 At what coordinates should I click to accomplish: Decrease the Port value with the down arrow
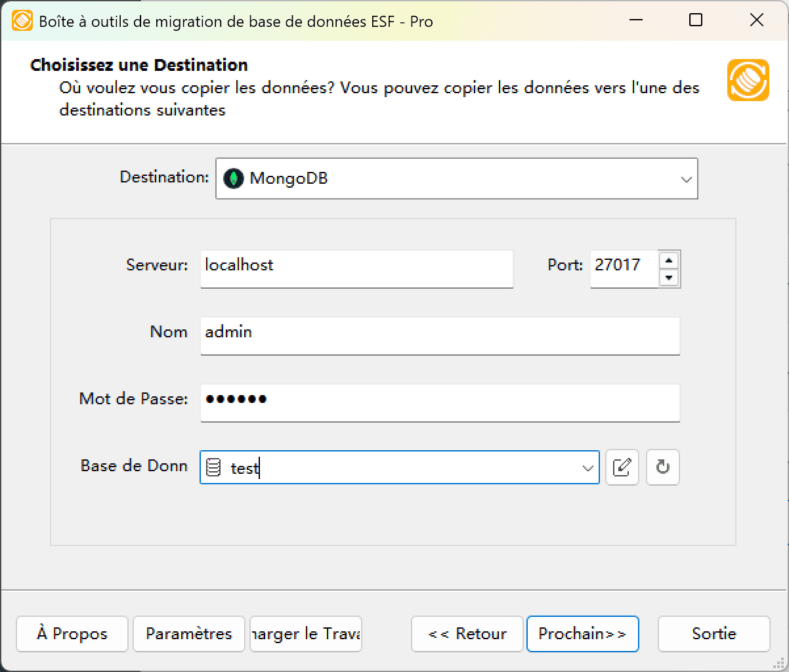point(669,278)
